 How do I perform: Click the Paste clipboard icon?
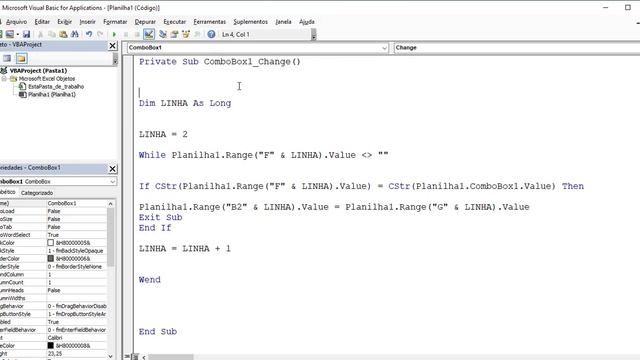[63, 34]
